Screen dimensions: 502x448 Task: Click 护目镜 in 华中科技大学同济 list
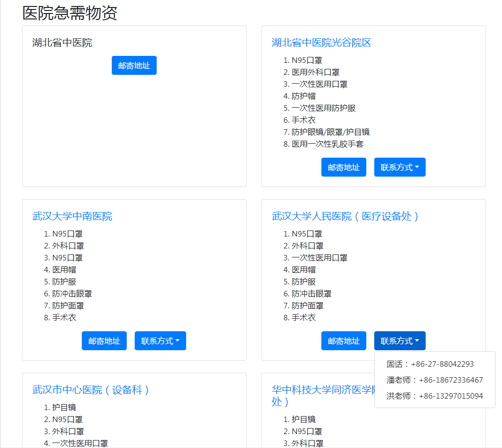click(303, 419)
